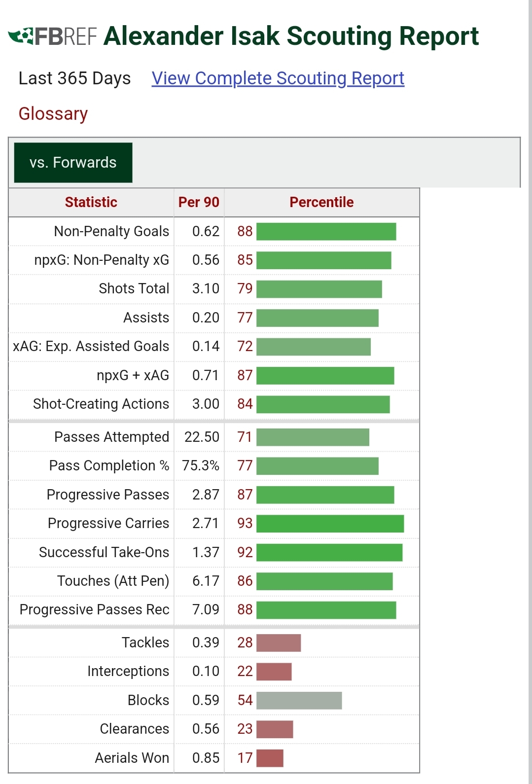Click the Aerials Won red bar

pyautogui.click(x=270, y=758)
